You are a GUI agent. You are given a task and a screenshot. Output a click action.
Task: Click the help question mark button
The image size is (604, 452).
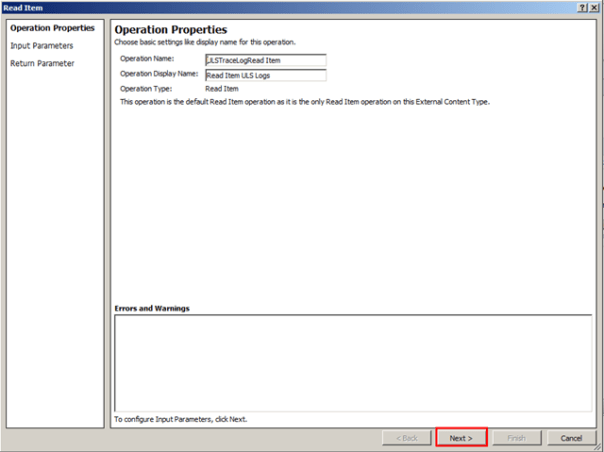point(581,7)
